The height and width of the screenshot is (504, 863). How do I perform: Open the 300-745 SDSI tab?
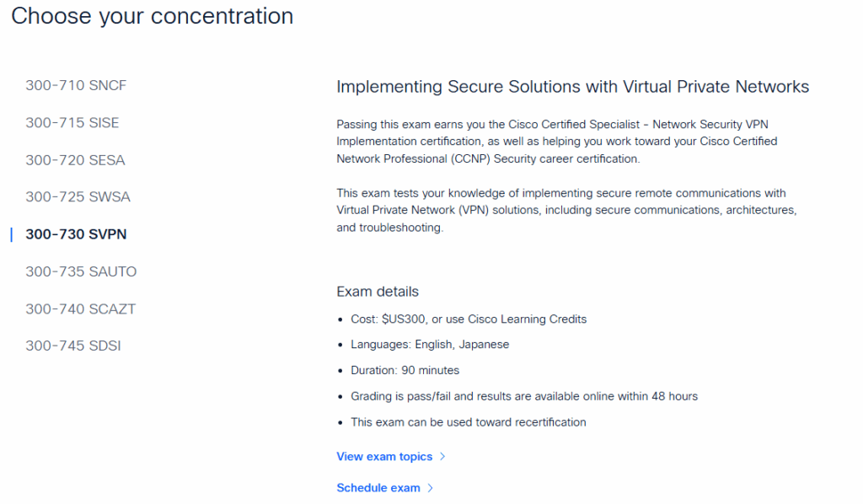click(73, 346)
